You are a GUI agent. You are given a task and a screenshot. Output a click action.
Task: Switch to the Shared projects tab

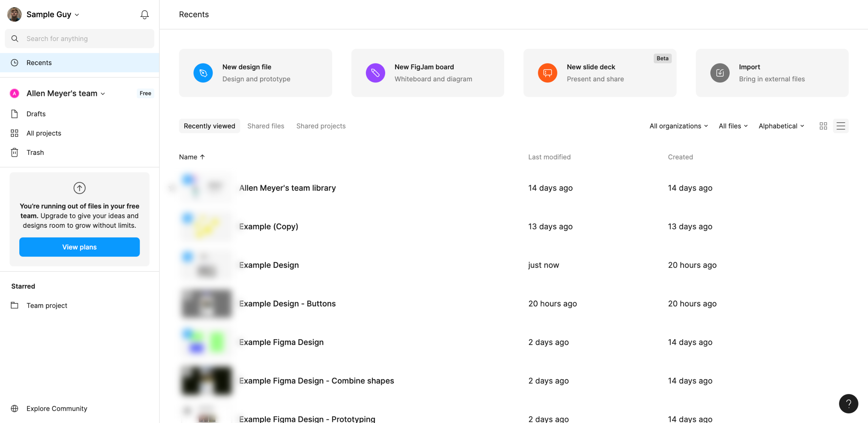(321, 126)
